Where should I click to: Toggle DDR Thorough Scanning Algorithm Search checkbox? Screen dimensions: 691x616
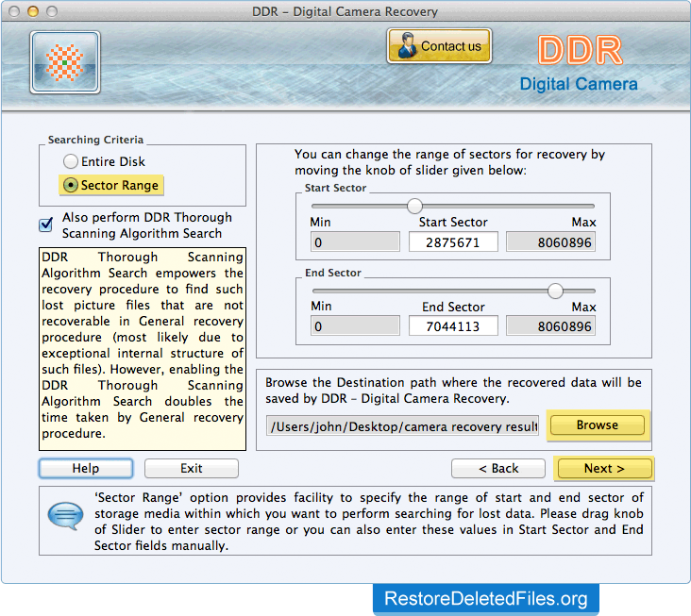click(x=46, y=225)
